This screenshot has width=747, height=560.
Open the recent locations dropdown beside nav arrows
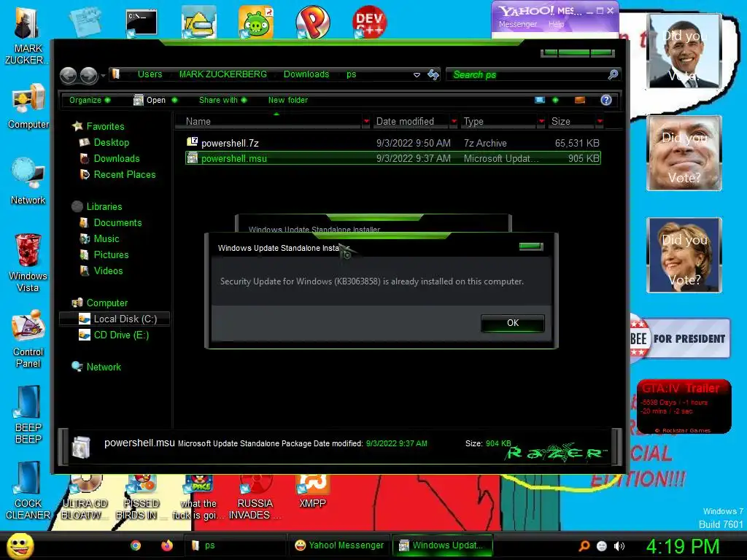tap(103, 75)
